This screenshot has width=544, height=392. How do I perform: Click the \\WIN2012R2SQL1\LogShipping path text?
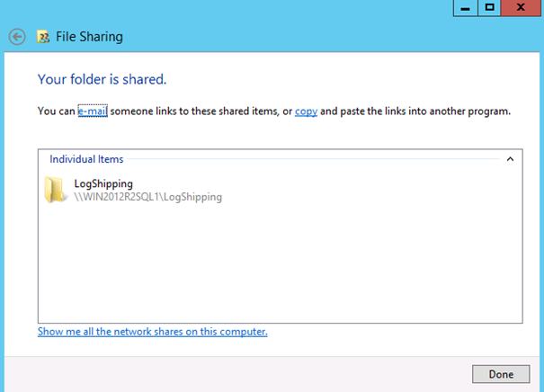(x=147, y=197)
